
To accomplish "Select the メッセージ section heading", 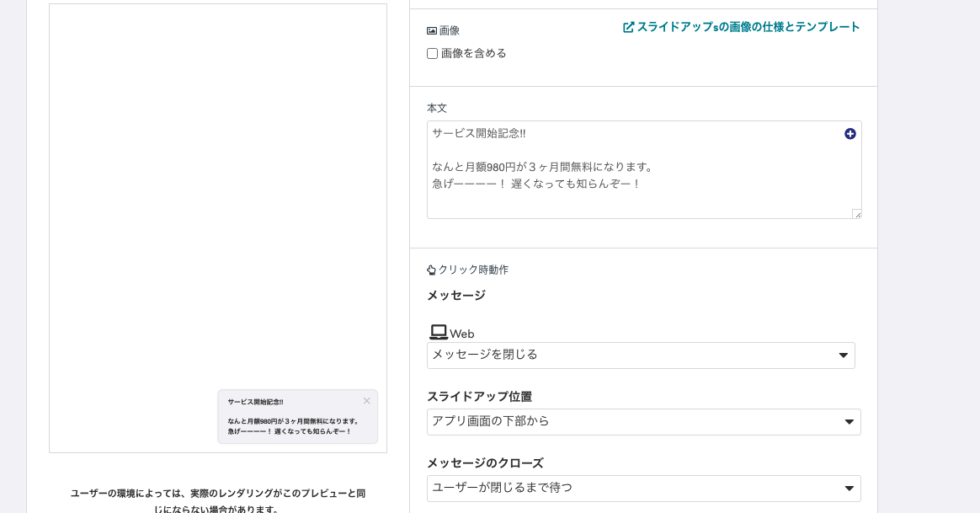I will point(455,296).
